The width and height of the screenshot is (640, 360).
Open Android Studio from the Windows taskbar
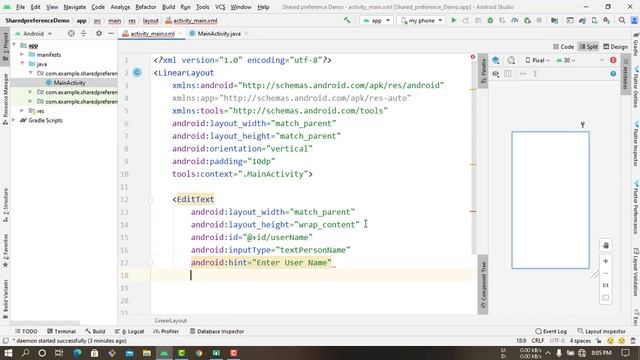click(164, 353)
